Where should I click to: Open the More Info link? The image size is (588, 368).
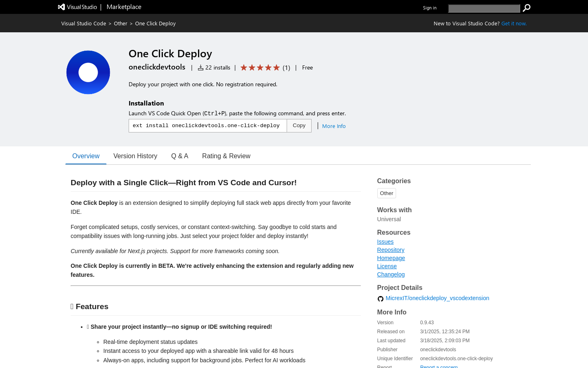point(334,126)
